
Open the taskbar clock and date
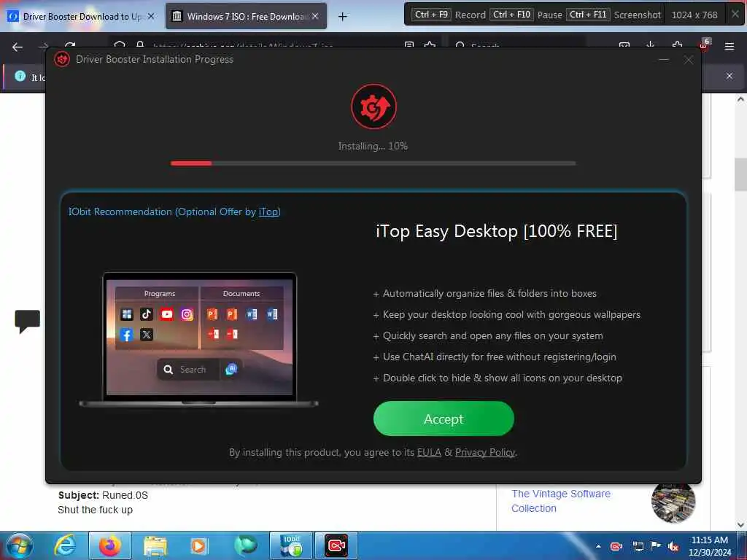[709, 546]
